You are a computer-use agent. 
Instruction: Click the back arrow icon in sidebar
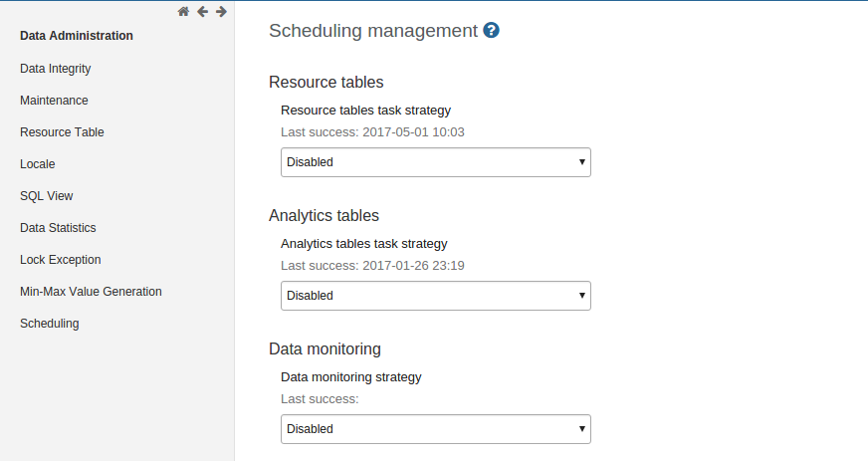(202, 12)
